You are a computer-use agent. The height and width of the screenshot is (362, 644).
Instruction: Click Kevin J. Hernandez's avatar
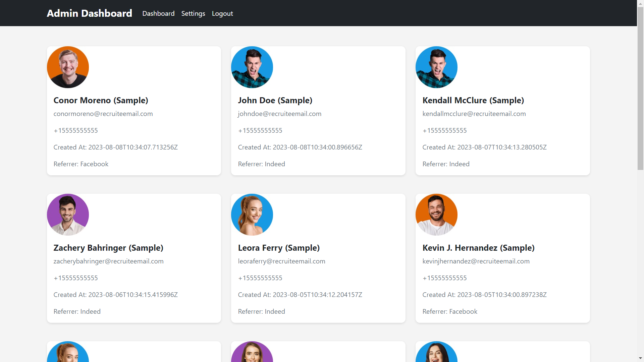(x=436, y=215)
